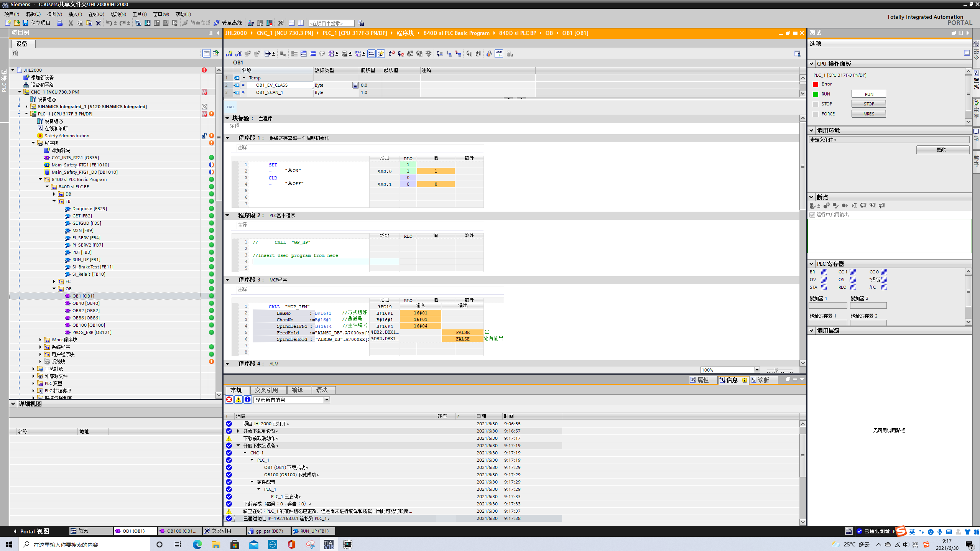Click the Split editor horizontally icon

(291, 23)
